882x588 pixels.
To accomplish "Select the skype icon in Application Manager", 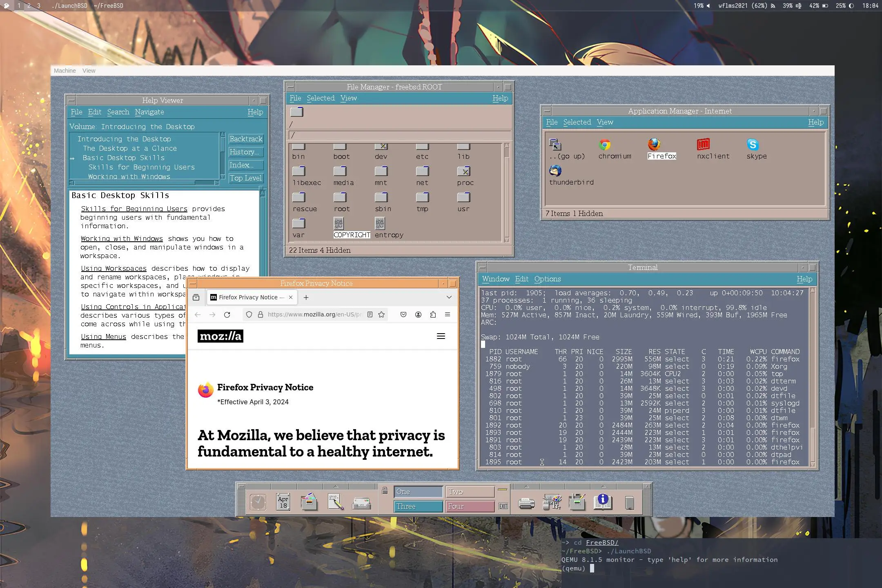I will (753, 145).
